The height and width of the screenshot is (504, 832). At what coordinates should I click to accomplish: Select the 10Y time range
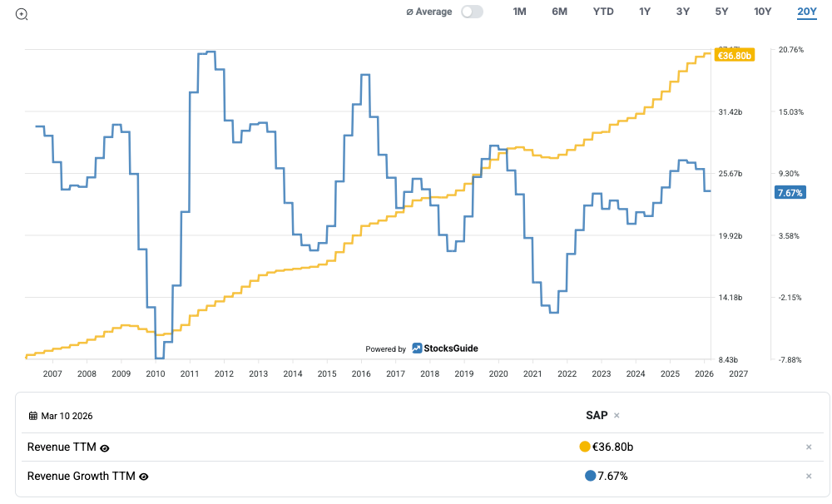(762, 12)
